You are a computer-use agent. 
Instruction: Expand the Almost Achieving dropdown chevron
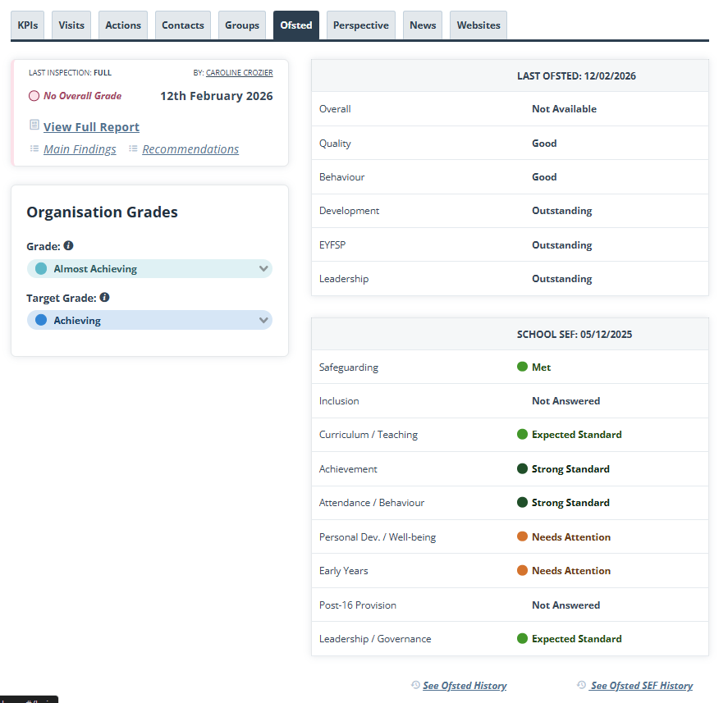(x=263, y=269)
